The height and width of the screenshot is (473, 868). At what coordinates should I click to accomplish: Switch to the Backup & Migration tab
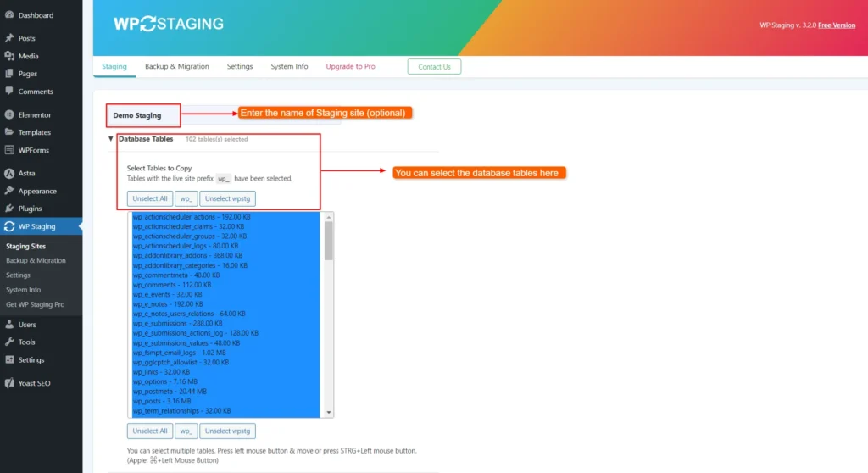(176, 66)
